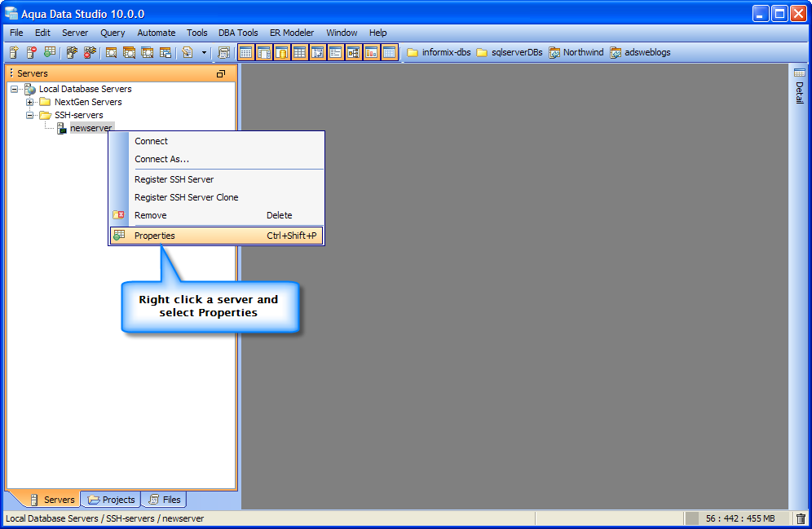Open the Window menu

click(x=342, y=33)
